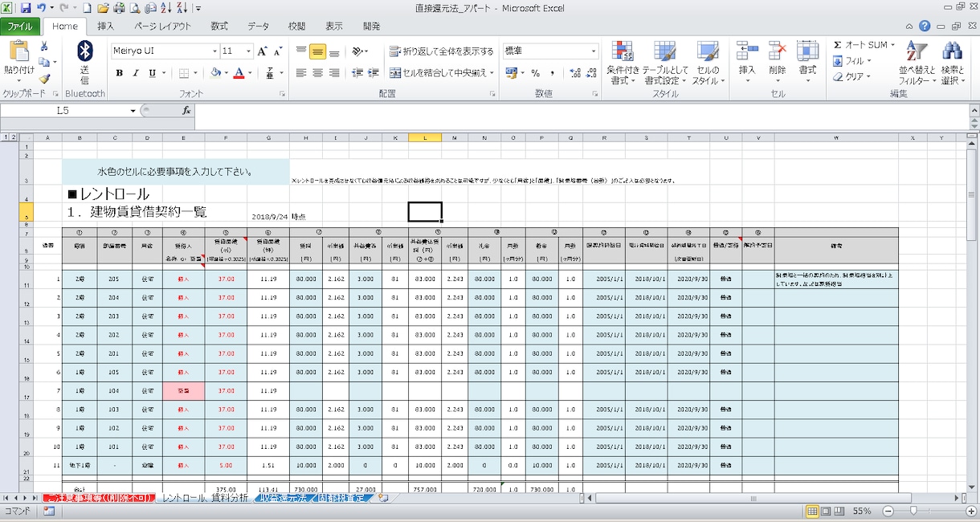This screenshot has height=522, width=980.
Task: Click the macro record icon in status bar
Action: 49,511
